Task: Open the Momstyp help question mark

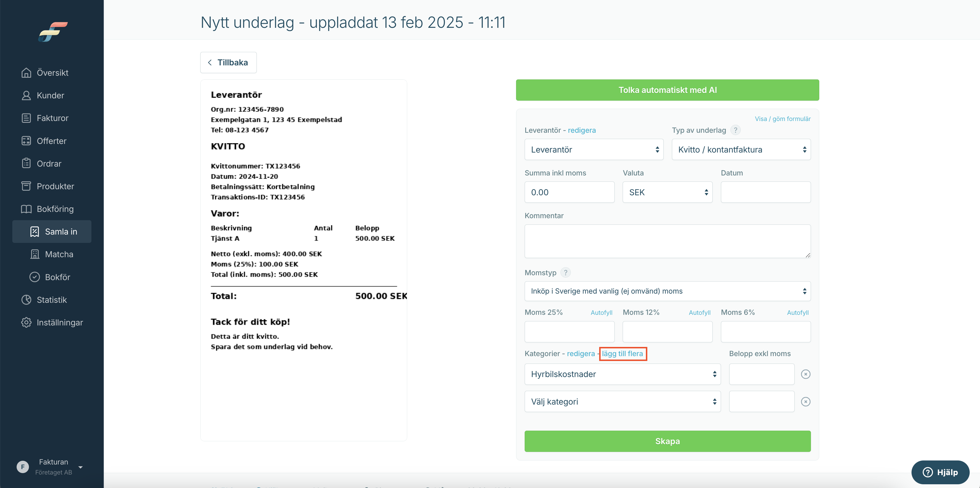Action: (566, 273)
